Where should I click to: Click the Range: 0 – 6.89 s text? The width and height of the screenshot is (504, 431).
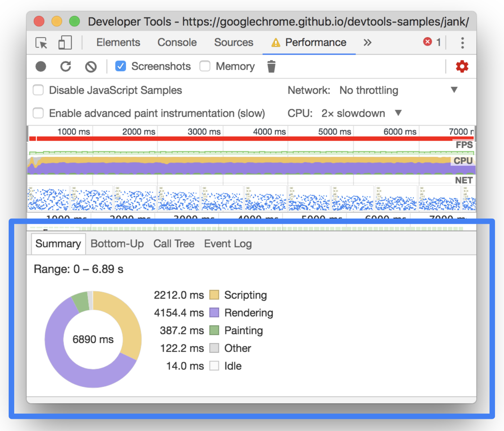(78, 269)
